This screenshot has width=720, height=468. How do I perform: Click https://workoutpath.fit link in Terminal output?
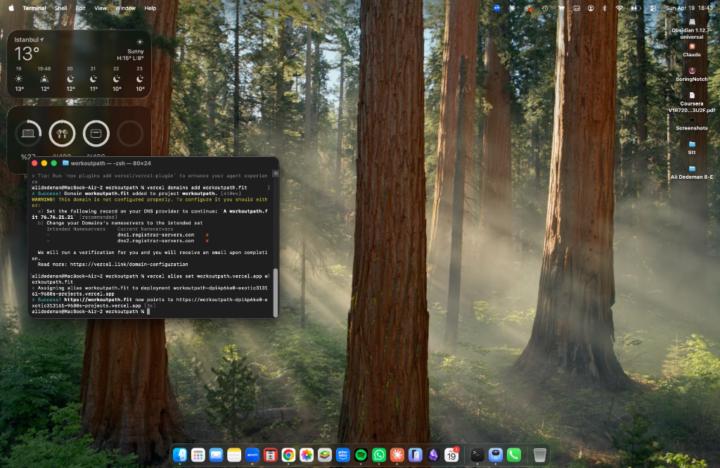coord(98,299)
